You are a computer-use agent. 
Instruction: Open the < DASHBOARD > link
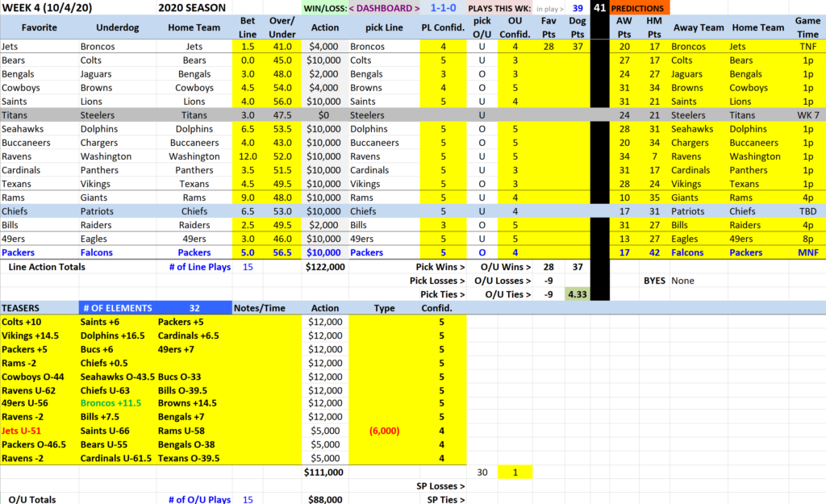(384, 8)
